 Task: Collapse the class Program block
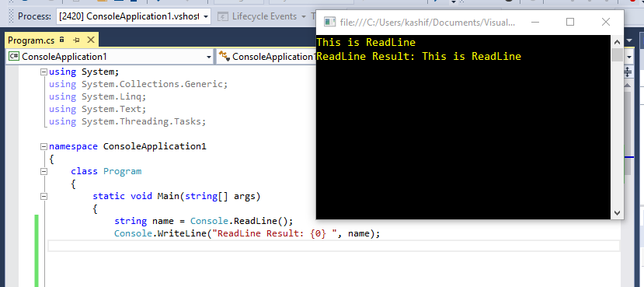point(44,171)
